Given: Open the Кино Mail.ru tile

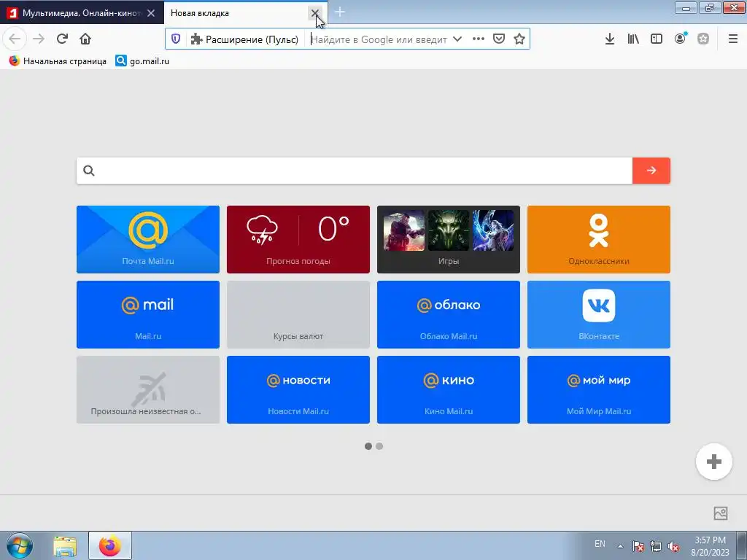Looking at the screenshot, I should (449, 389).
